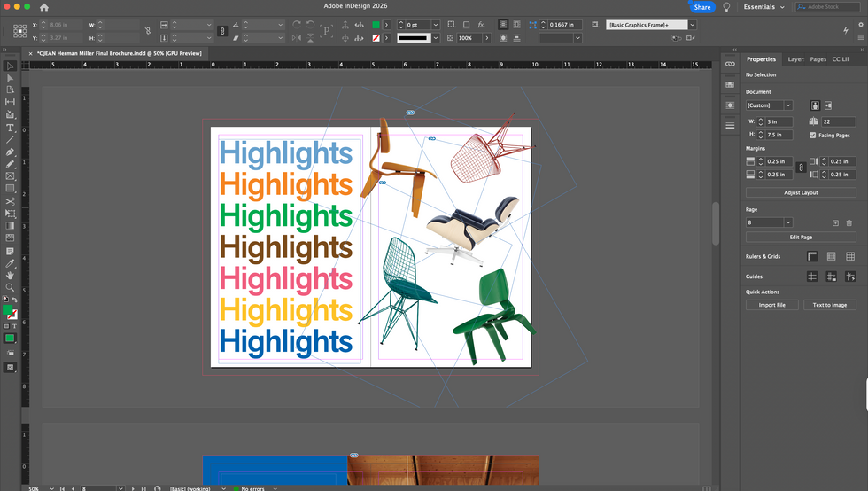Click the Share button
Image resolution: width=868 pixels, height=491 pixels.
(x=701, y=7)
